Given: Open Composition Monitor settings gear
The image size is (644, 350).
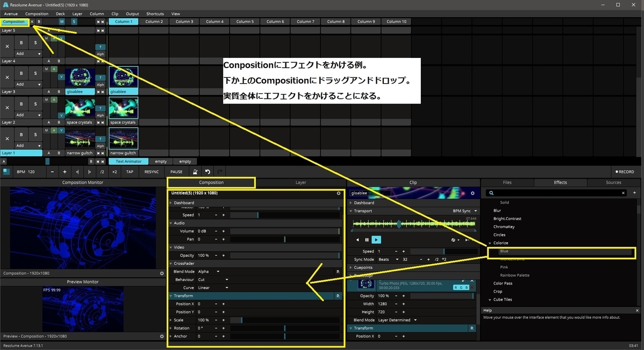Looking at the screenshot, I should (x=162, y=273).
